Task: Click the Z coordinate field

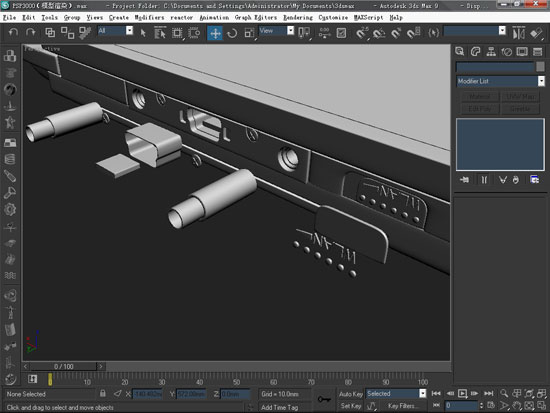Action: point(235,394)
